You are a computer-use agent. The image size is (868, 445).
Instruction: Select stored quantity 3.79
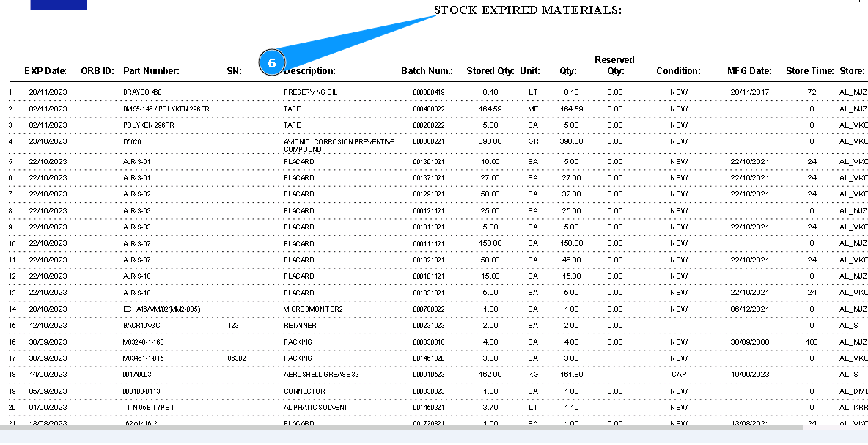[490, 408]
